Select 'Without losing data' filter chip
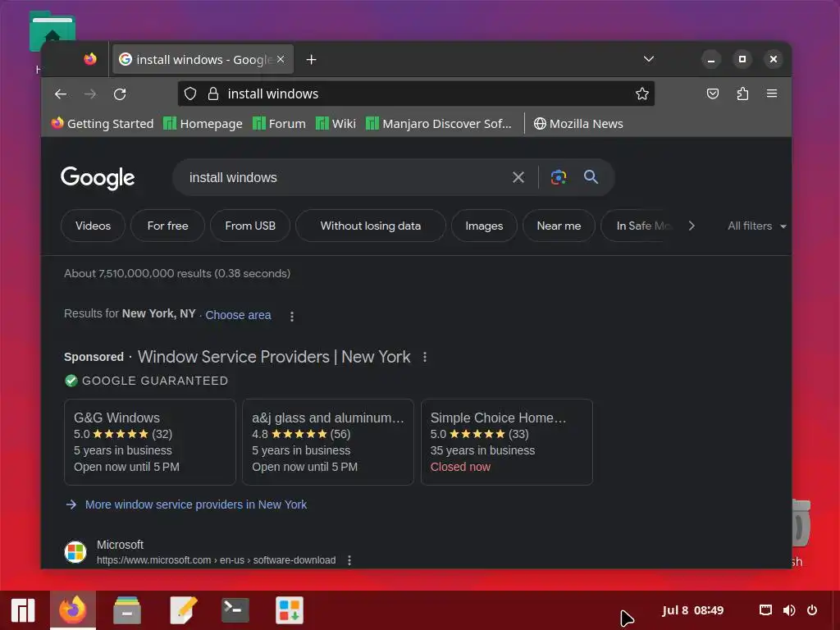 tap(370, 226)
